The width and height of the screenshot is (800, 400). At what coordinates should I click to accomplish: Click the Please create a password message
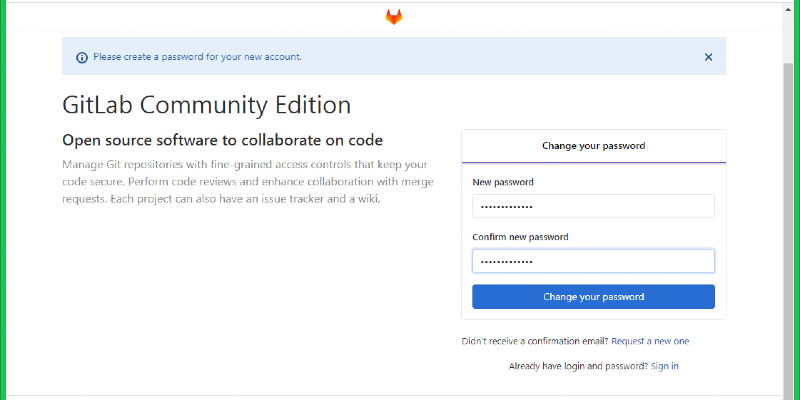197,57
